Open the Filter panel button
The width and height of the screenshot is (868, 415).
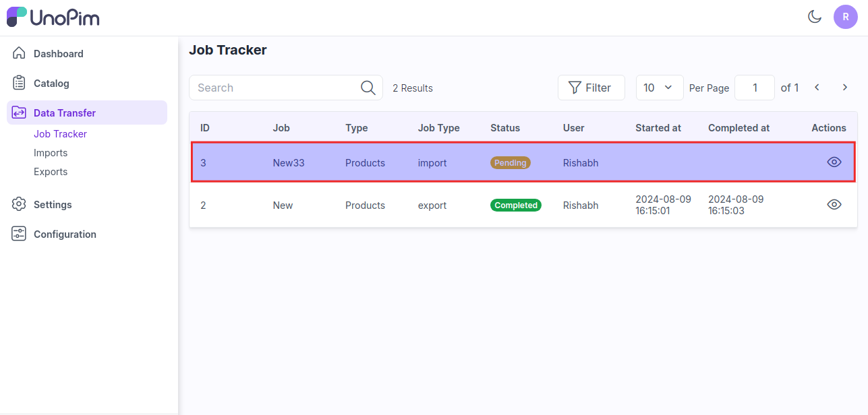pyautogui.click(x=591, y=88)
